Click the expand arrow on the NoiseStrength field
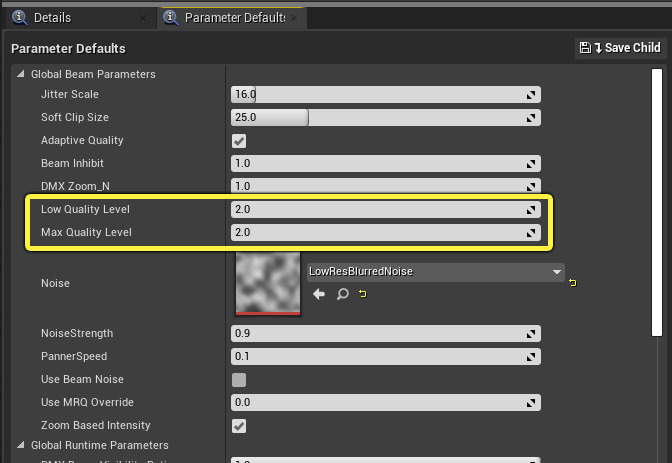Screen dimensions: 672x463 coord(532,334)
